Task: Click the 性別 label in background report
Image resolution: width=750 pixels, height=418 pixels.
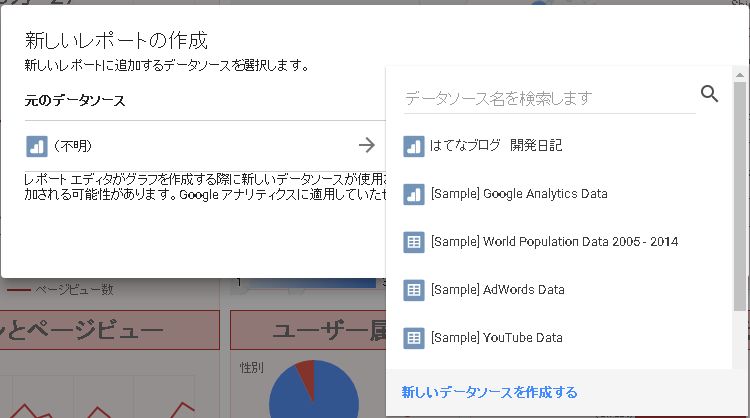Action: 252,367
